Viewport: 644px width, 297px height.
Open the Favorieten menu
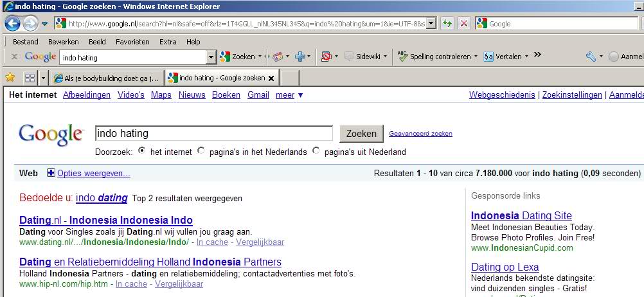tap(132, 42)
